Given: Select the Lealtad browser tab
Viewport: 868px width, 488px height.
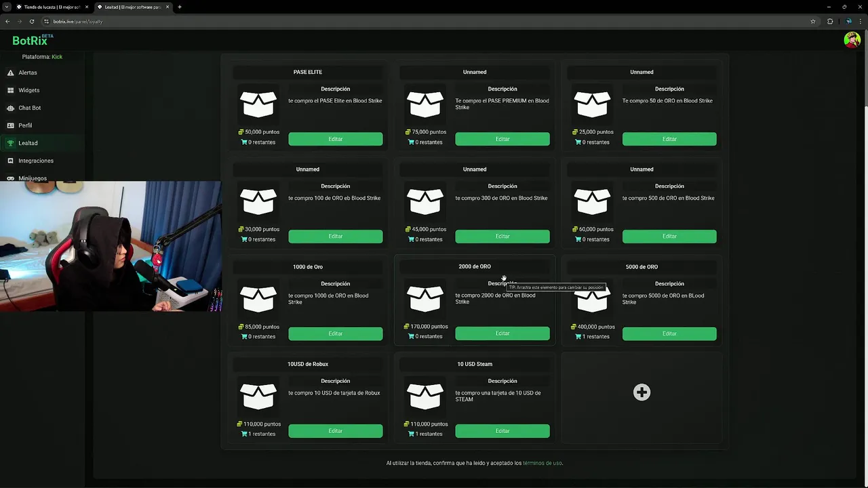Looking at the screenshot, I should [132, 7].
